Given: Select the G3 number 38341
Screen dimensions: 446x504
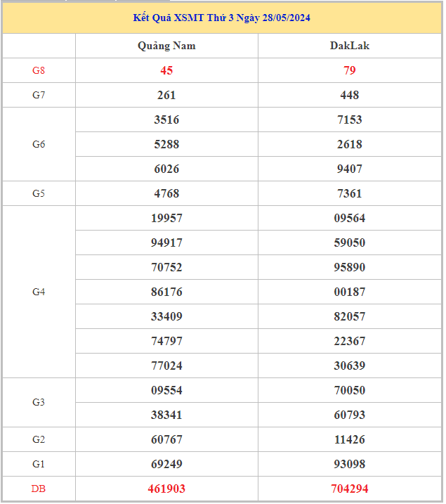Looking at the screenshot, I should [166, 415].
